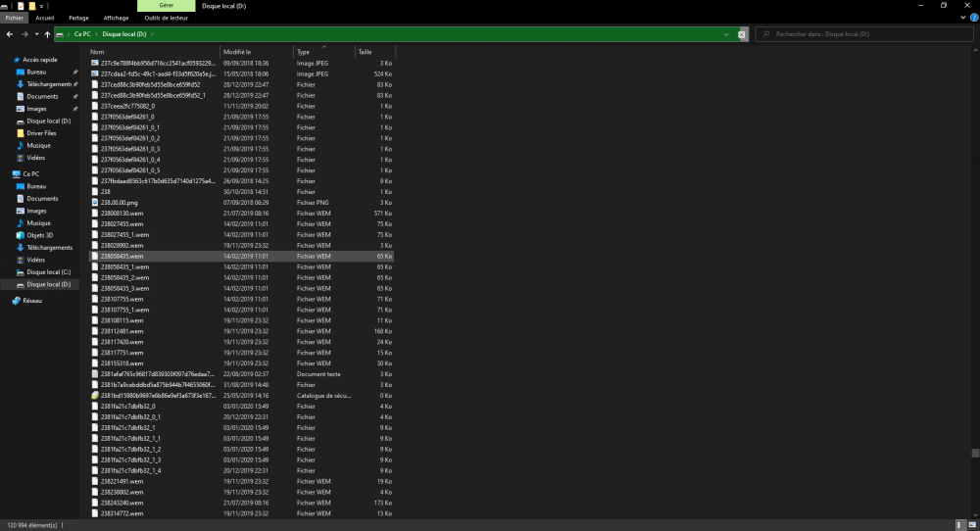Switch to the Affichage tab
This screenshot has height=531, width=980.
click(x=116, y=18)
